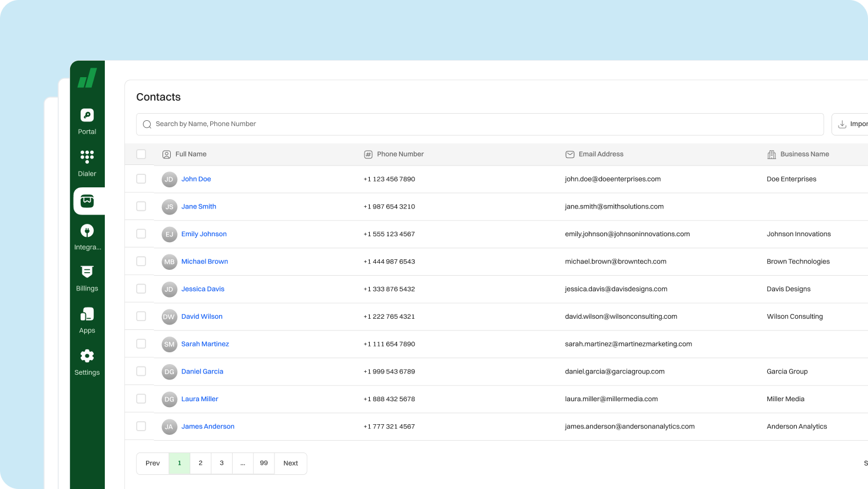Go to Billings via its sidebar icon
This screenshot has height=489, width=868.
(x=87, y=272)
